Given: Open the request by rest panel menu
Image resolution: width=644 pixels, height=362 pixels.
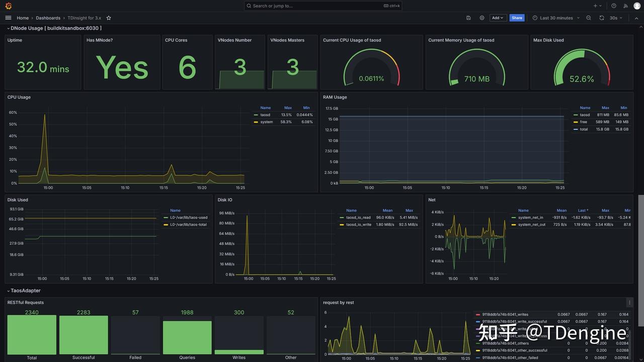Looking at the screenshot, I should pos(629,302).
